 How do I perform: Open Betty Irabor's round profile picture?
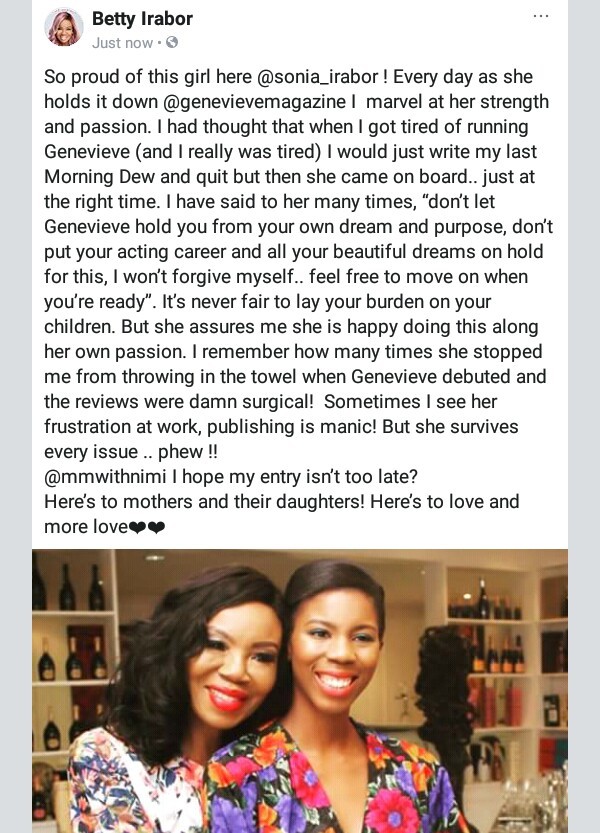tap(64, 27)
